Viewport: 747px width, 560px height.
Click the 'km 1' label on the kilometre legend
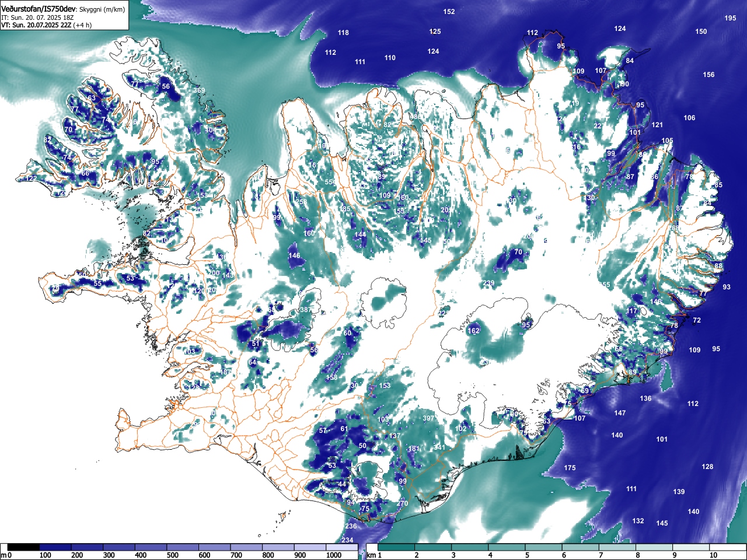(373, 555)
